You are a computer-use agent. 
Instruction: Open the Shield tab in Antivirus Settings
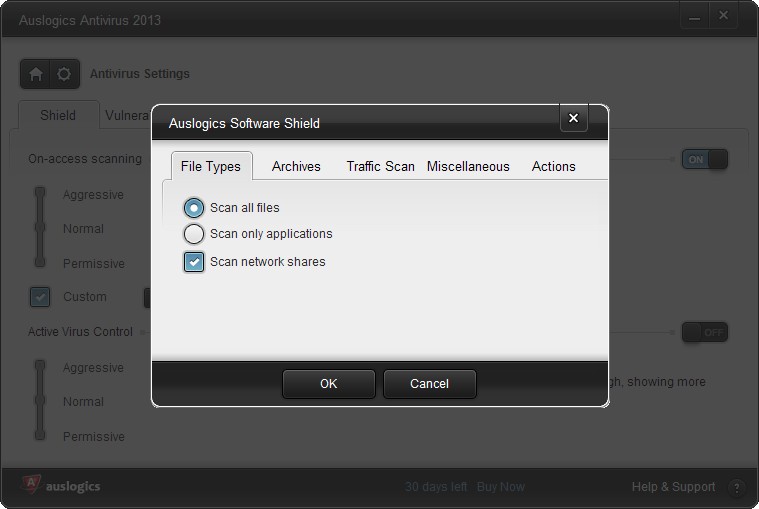(x=58, y=115)
